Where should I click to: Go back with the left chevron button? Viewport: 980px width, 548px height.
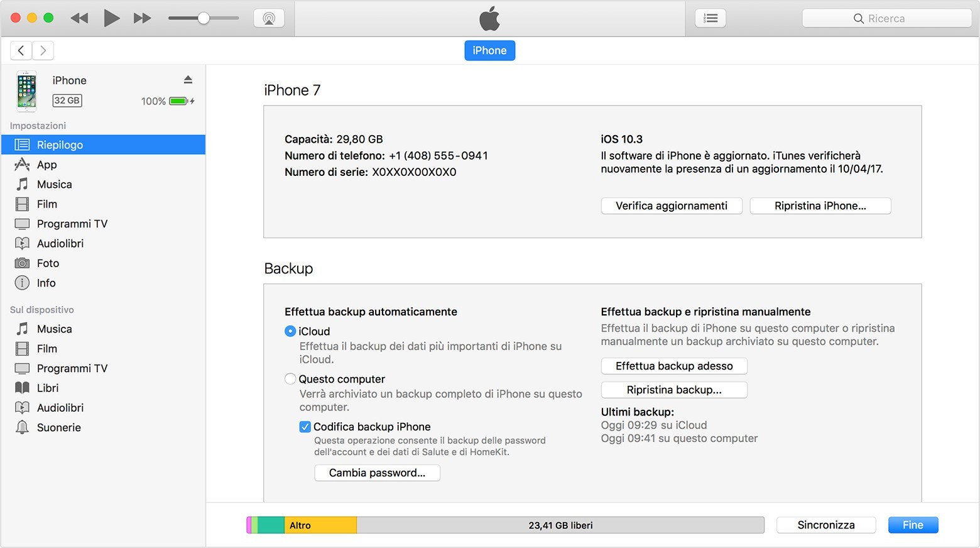pyautogui.click(x=21, y=50)
